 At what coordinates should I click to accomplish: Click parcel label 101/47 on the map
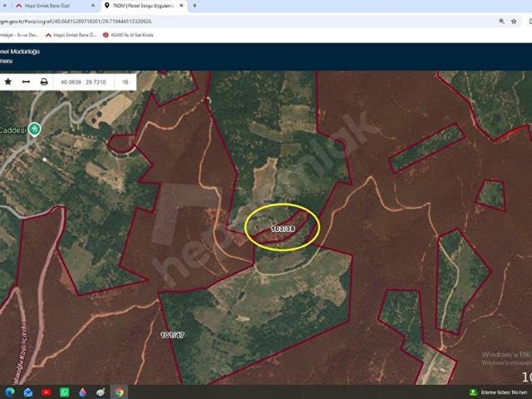(172, 335)
